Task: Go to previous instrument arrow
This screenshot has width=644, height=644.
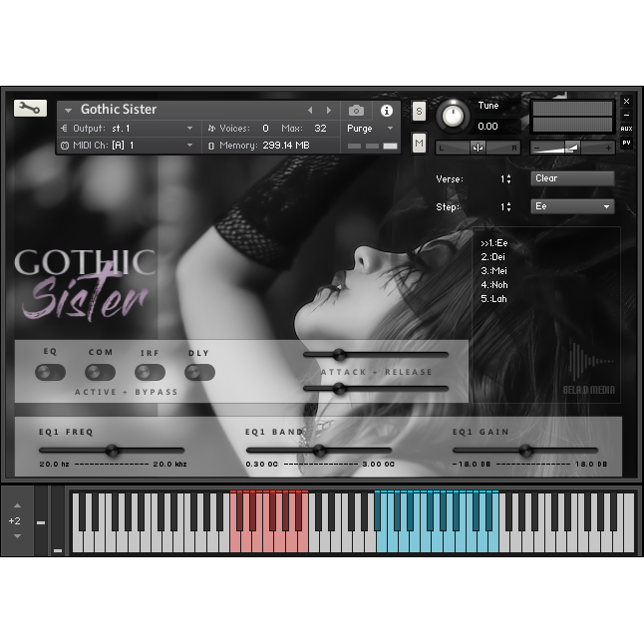Action: pyautogui.click(x=310, y=110)
